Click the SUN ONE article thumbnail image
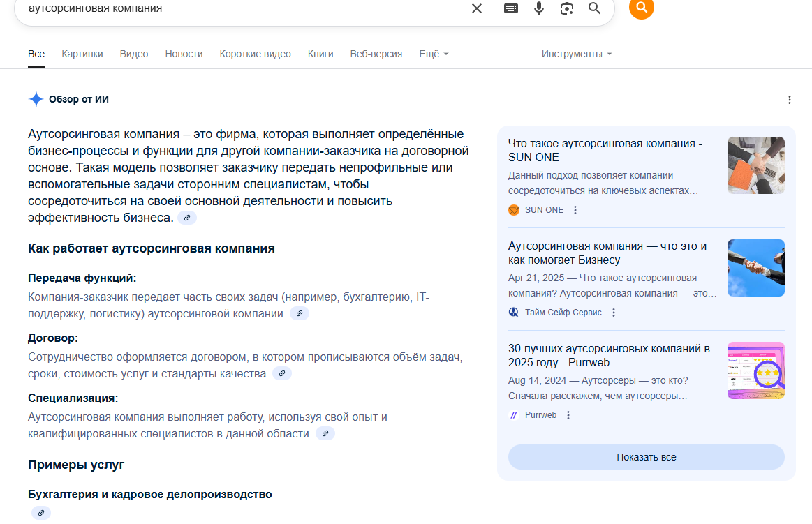Image resolution: width=812 pixels, height=524 pixels. (756, 165)
